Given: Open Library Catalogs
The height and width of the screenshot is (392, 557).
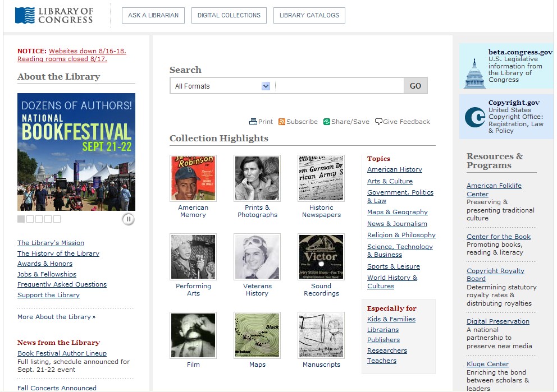Looking at the screenshot, I should click(x=309, y=15).
